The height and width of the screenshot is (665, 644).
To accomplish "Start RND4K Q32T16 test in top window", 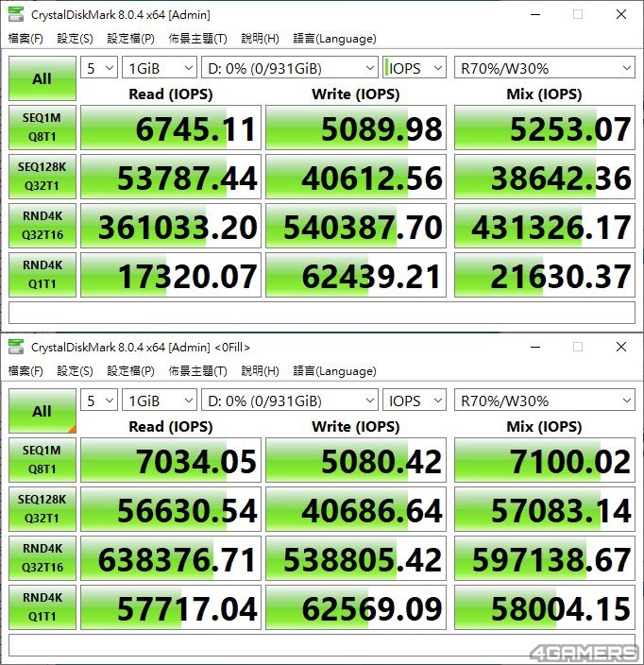I will pyautogui.click(x=42, y=226).
